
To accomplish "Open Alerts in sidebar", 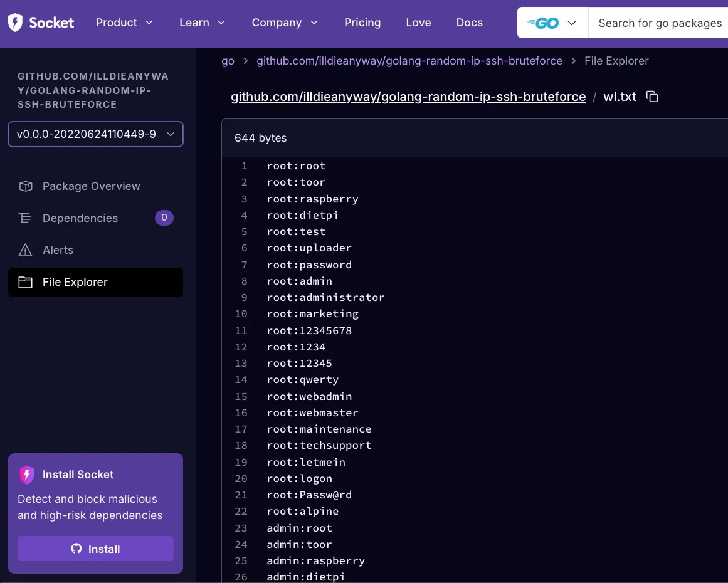I will (x=96, y=250).
